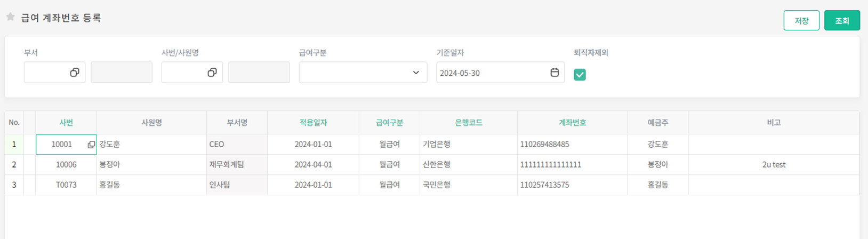Uncheck the 퇴직자제외 checkbox
This screenshot has width=868, height=239.
(580, 75)
